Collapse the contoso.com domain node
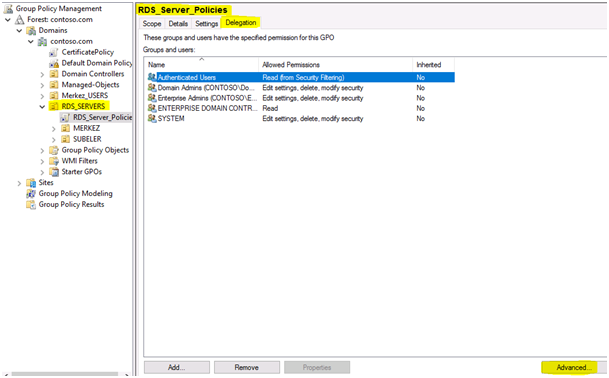The height and width of the screenshot is (378, 609). pyautogui.click(x=31, y=41)
